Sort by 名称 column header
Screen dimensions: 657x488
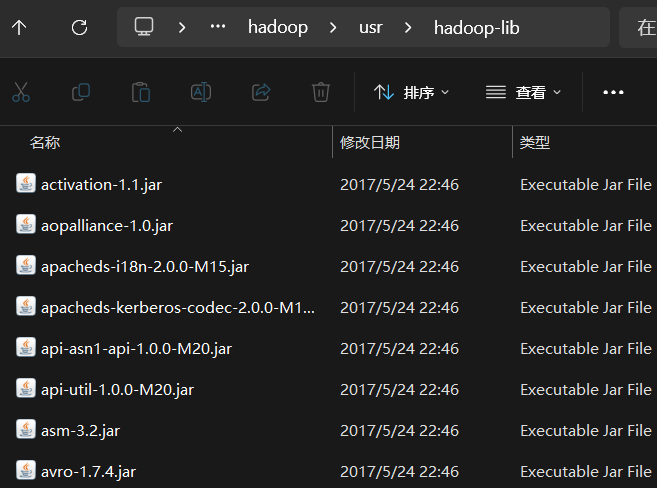(x=44, y=143)
